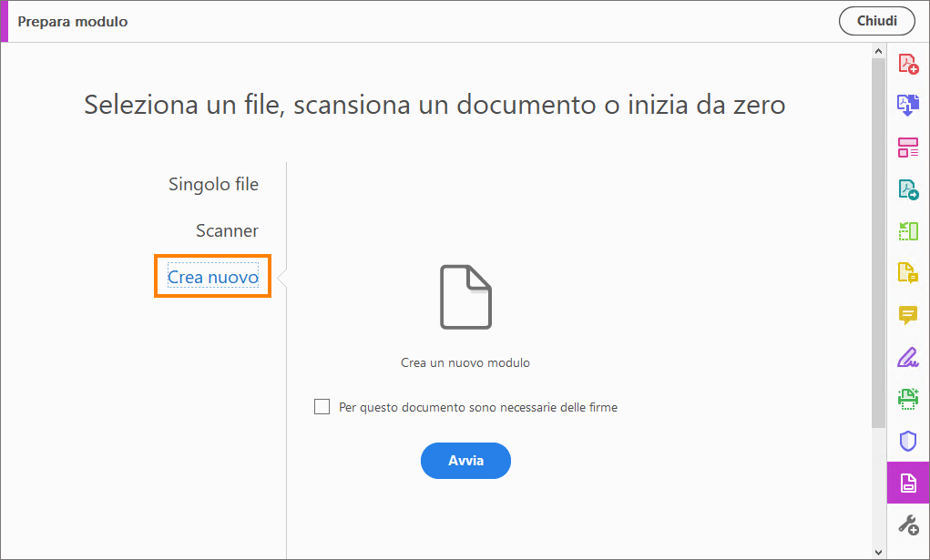Switch to the Singolo file option
This screenshot has width=930, height=560.
click(x=213, y=184)
